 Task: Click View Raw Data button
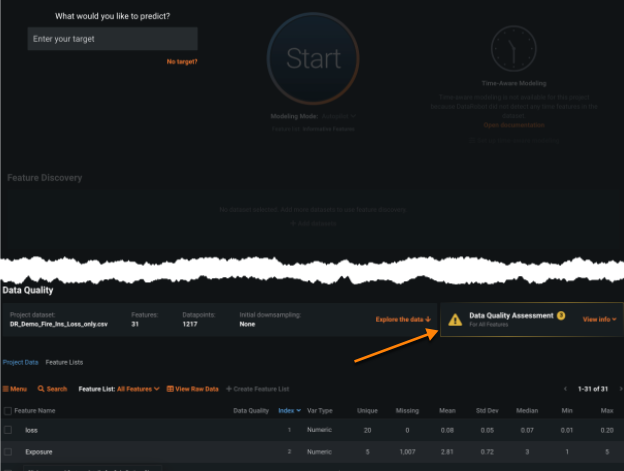193,389
